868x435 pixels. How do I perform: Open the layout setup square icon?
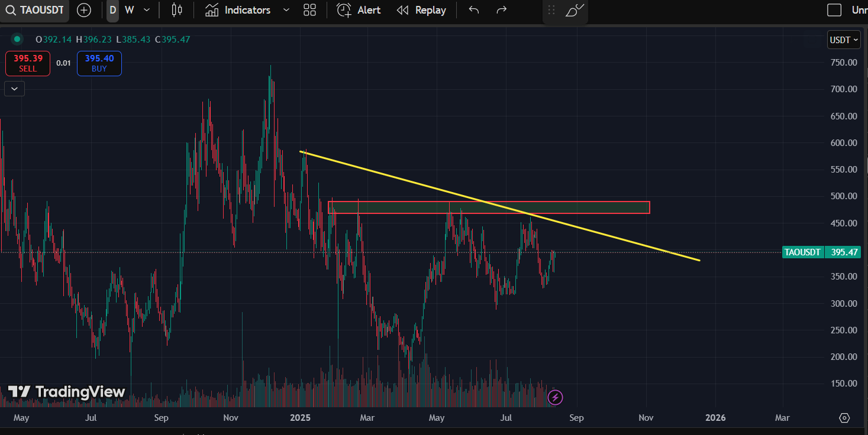834,10
